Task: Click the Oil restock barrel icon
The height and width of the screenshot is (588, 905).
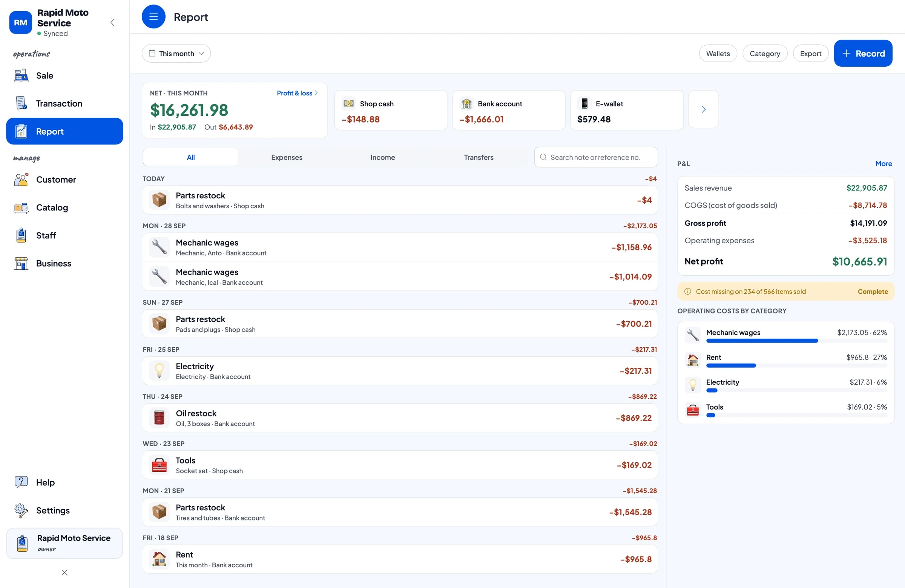Action: 160,418
